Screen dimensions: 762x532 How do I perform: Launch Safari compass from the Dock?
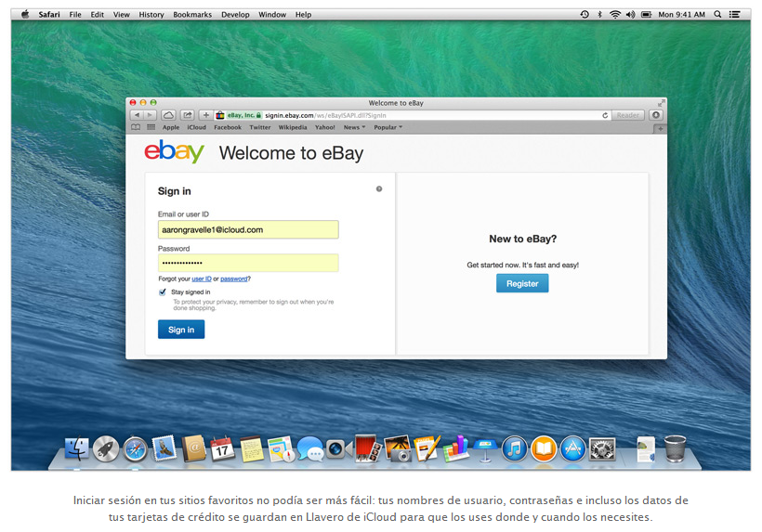click(x=135, y=449)
